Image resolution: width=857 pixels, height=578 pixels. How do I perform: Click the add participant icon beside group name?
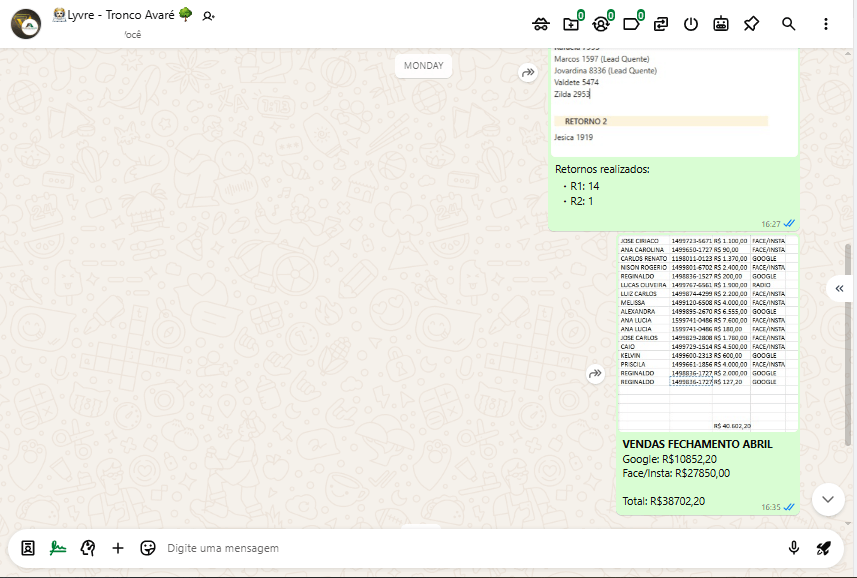208,16
